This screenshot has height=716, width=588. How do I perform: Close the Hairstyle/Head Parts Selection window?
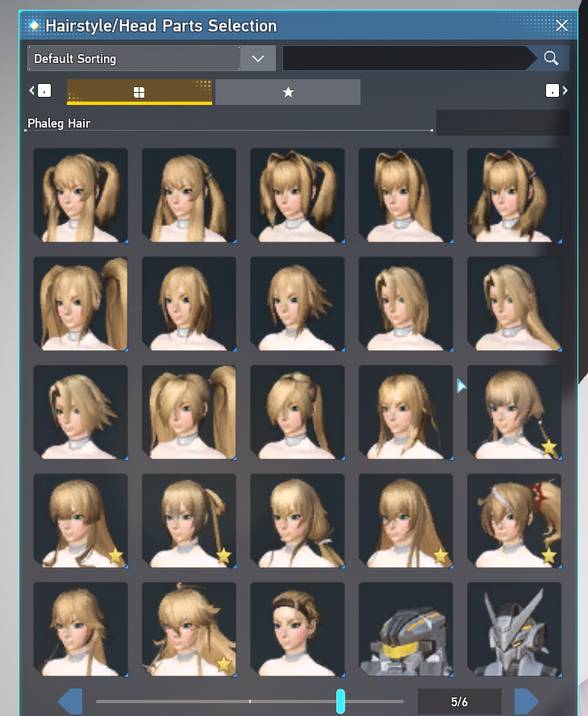tap(561, 26)
